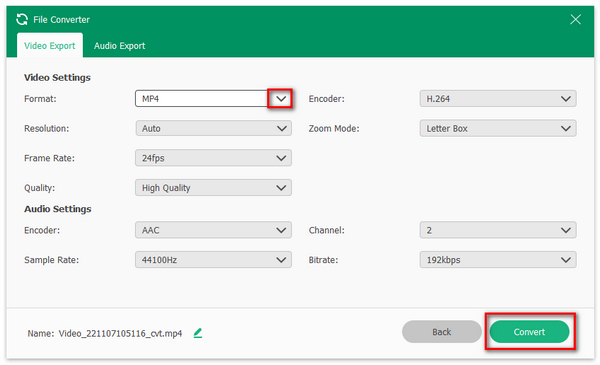Open the Sample Rate dropdown showing 44100Hz
Screen dimensions: 600x365
pos(214,260)
